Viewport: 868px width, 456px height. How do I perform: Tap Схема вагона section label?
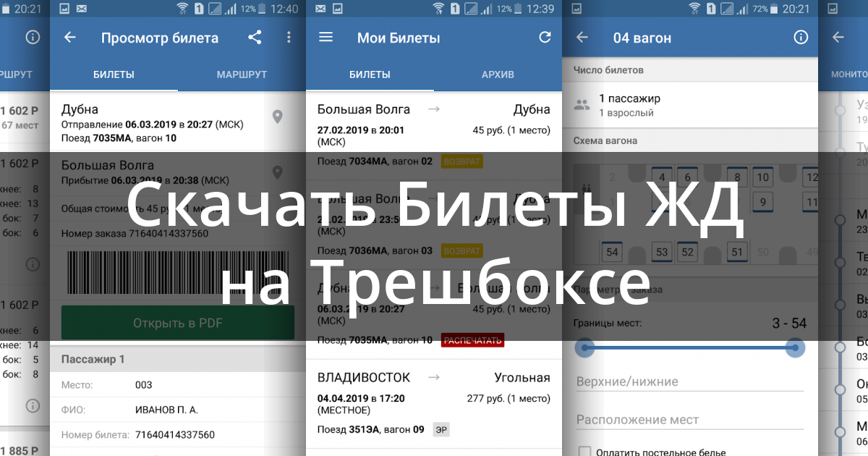[x=605, y=140]
